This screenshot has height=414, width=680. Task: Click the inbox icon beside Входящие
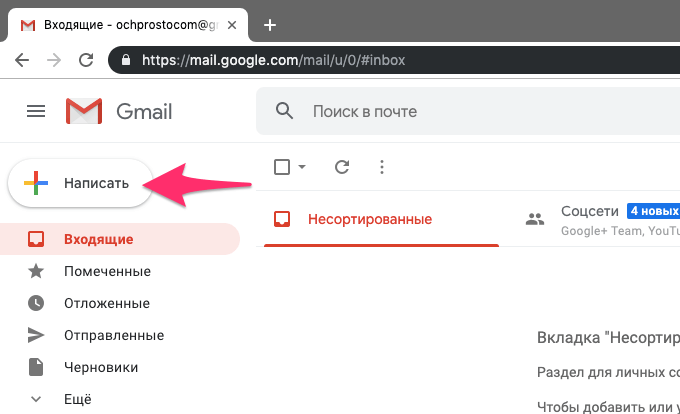[x=36, y=239]
